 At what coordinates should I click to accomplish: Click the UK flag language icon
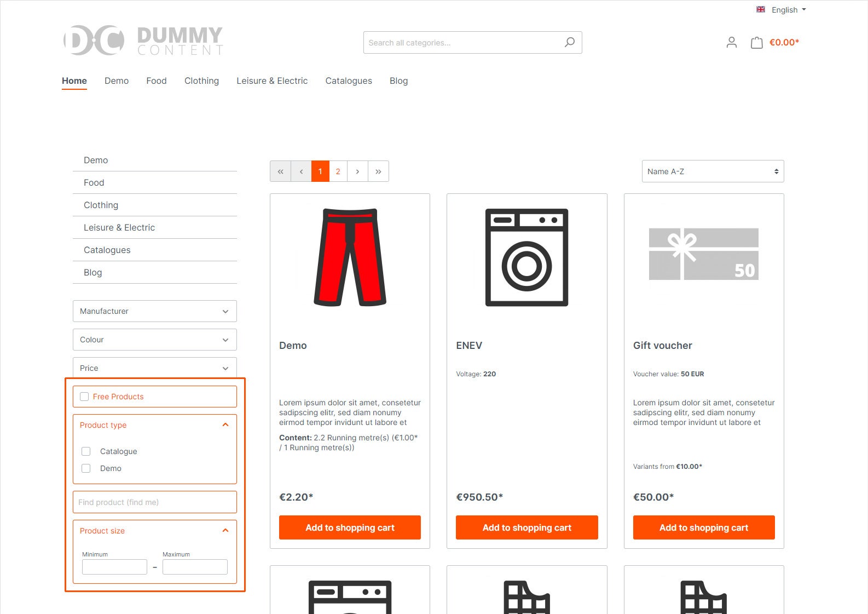pyautogui.click(x=761, y=9)
